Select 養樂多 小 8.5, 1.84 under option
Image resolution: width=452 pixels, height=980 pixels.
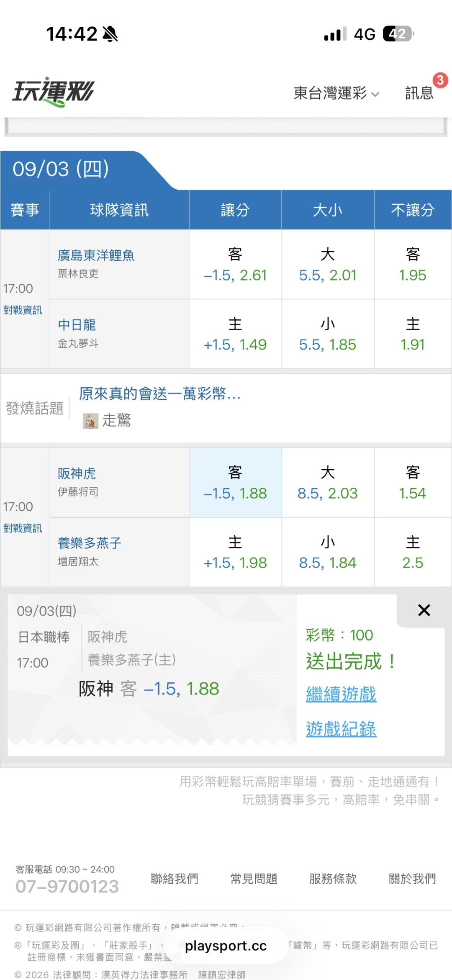tap(328, 552)
